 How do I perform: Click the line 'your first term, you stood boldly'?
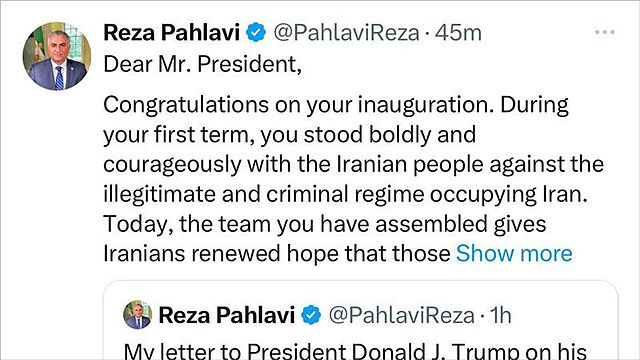pyautogui.click(x=289, y=135)
